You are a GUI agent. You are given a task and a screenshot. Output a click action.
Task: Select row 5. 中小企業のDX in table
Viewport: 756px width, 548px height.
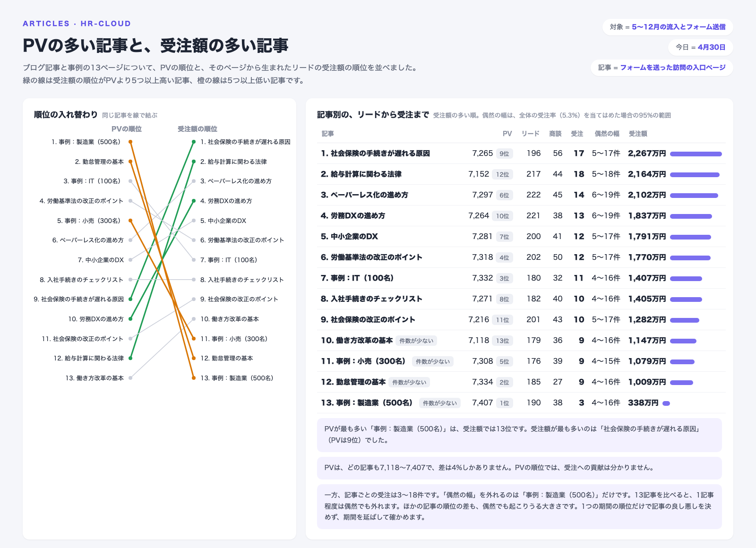[521, 237]
